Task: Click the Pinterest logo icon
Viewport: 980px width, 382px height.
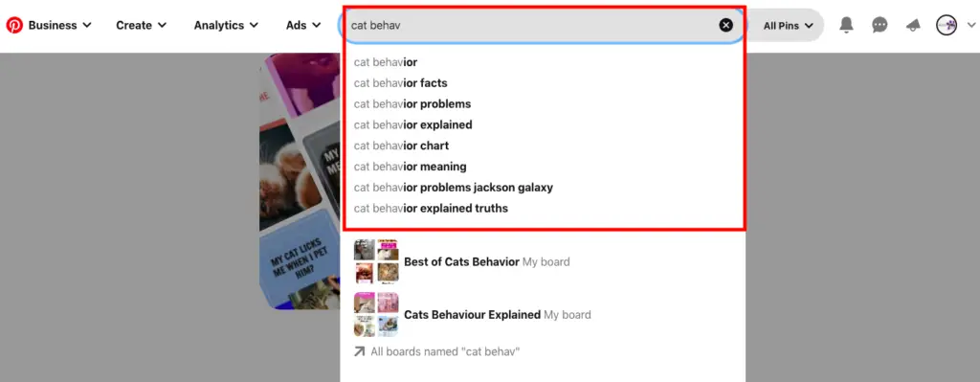Action: tap(14, 25)
